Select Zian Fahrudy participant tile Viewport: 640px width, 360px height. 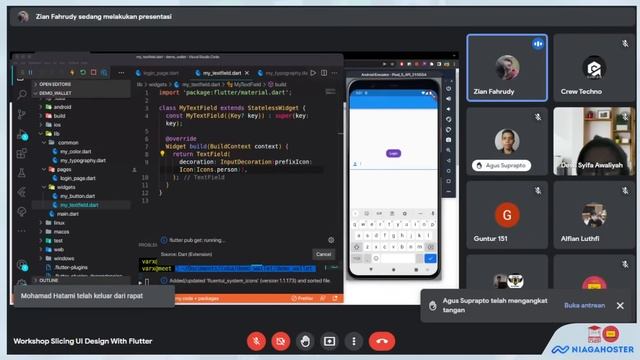pos(507,68)
